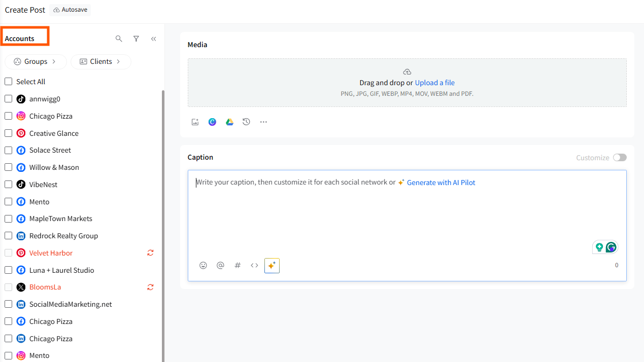Screen dimensions: 644x362
Task: Click the Redrock Realty Group name
Action: click(x=63, y=236)
